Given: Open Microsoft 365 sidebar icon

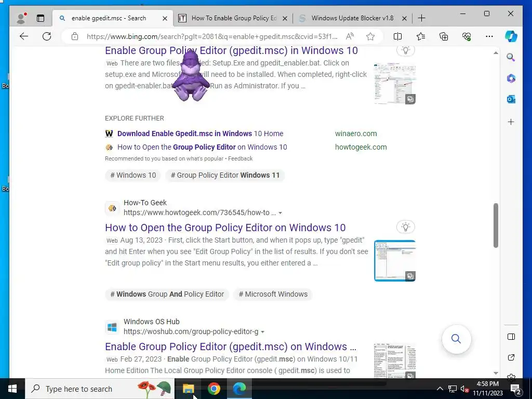Looking at the screenshot, I should [x=511, y=78].
